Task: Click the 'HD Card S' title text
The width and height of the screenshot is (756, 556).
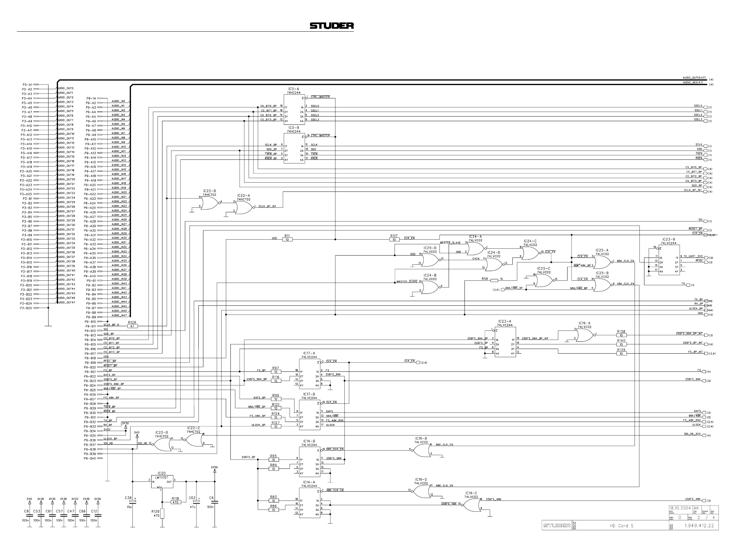Action: pyautogui.click(x=621, y=526)
